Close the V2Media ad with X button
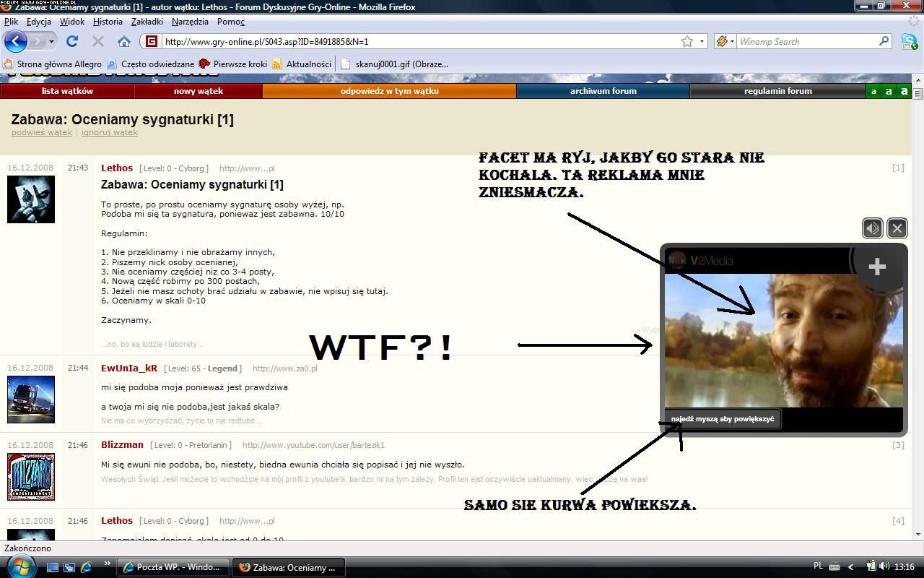The image size is (924, 578). pos(897,228)
